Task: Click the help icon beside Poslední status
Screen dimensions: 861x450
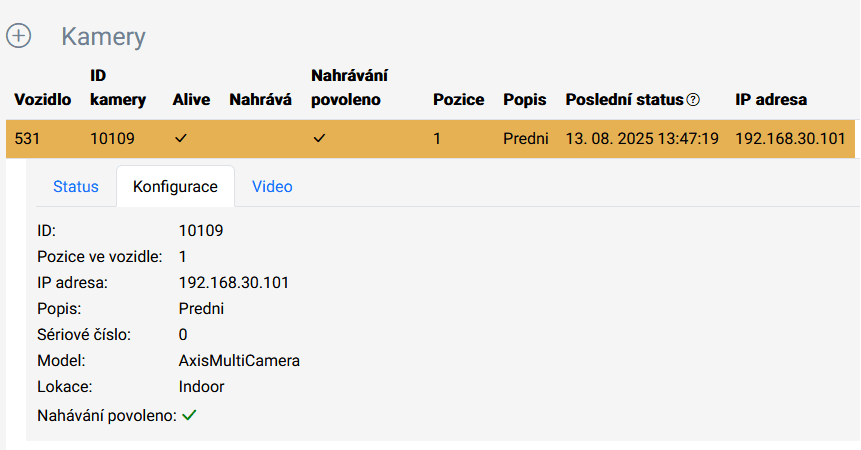Action: coord(694,100)
